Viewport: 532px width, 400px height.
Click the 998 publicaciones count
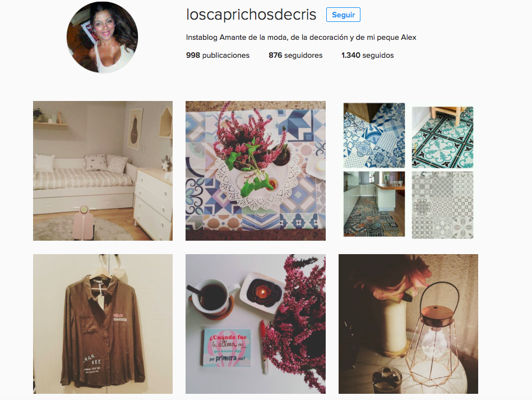pyautogui.click(x=218, y=56)
